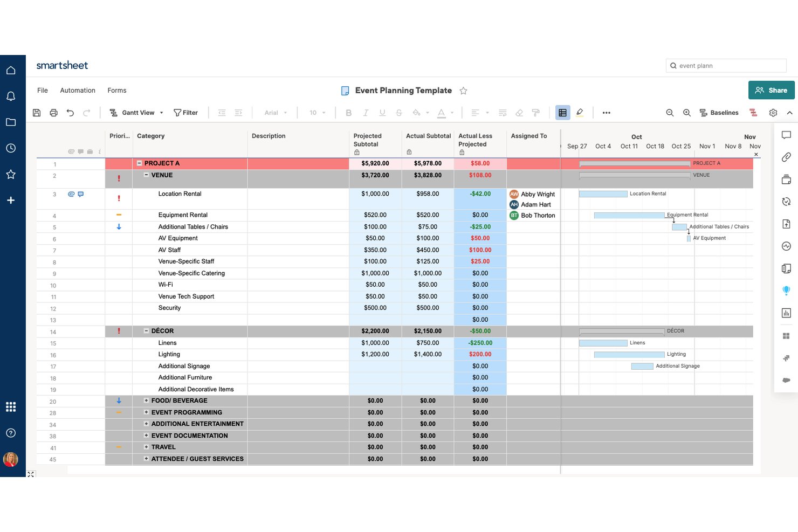Click the Format painter icon
The height and width of the screenshot is (532, 798).
[536, 113]
